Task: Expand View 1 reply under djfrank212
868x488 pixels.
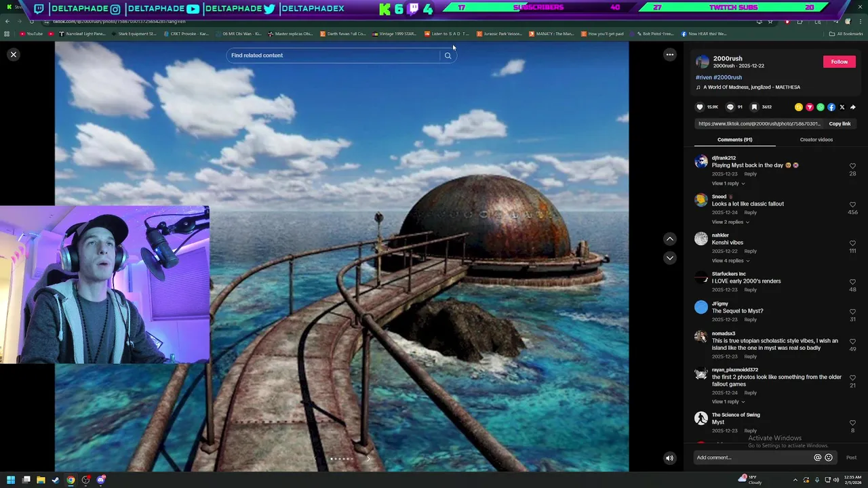Action: [x=728, y=184]
